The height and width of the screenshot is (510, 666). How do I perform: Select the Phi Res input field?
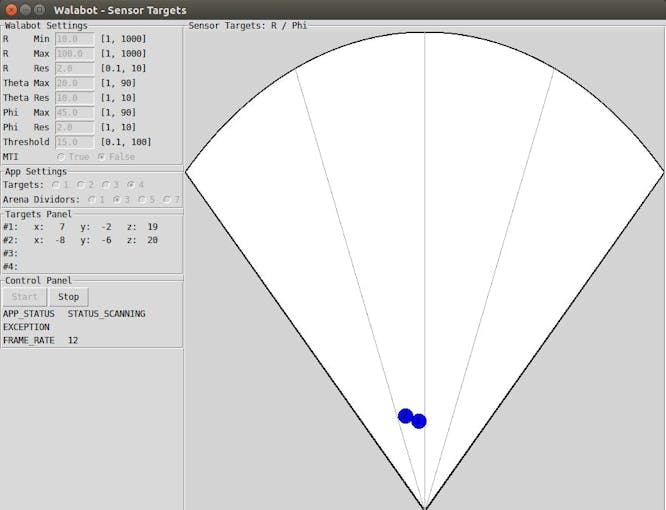[x=75, y=127]
